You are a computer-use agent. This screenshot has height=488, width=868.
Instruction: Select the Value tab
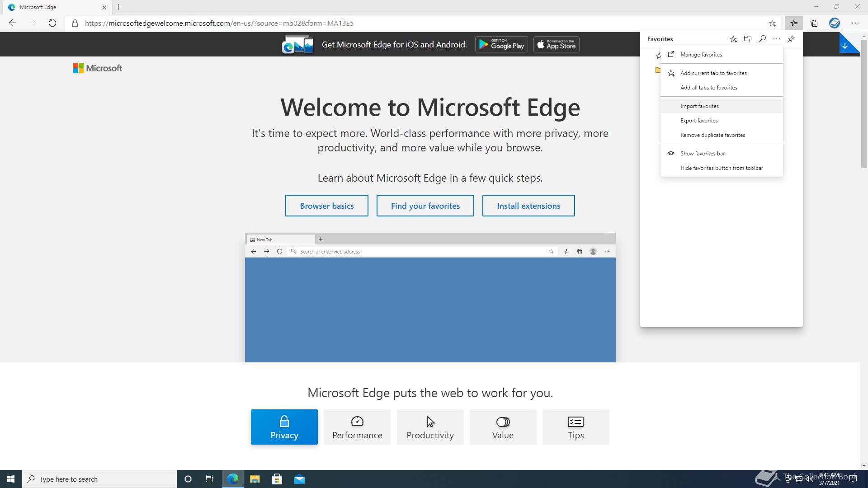(503, 427)
